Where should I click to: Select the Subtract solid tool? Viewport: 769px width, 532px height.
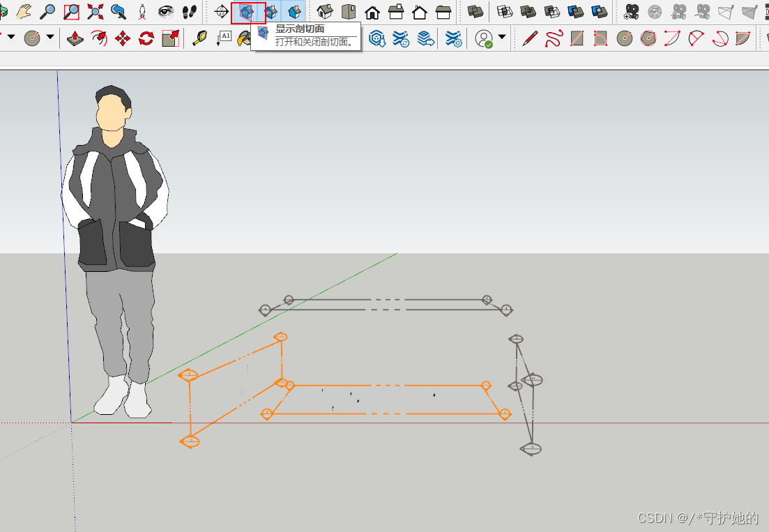coord(551,12)
